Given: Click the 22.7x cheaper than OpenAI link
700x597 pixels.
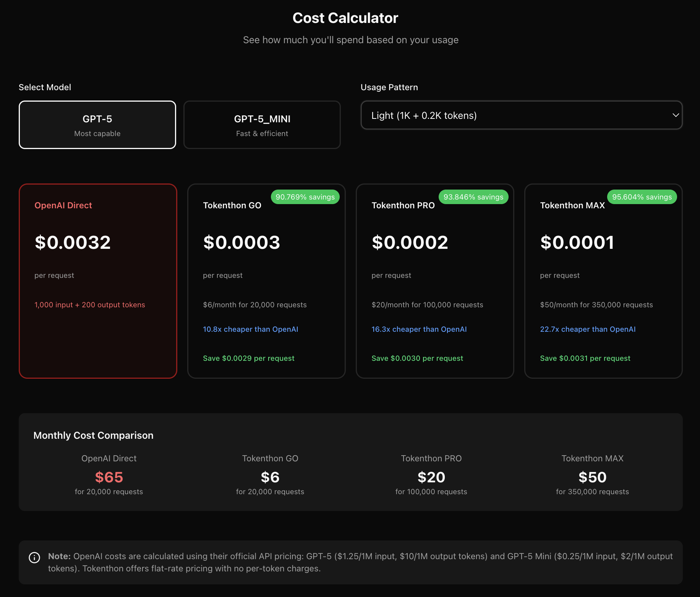Looking at the screenshot, I should coord(588,329).
